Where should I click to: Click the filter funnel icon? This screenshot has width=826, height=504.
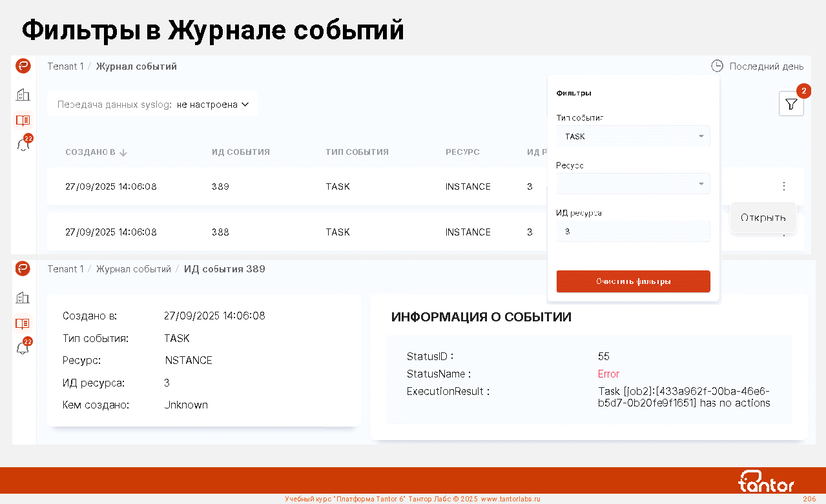coord(791,104)
